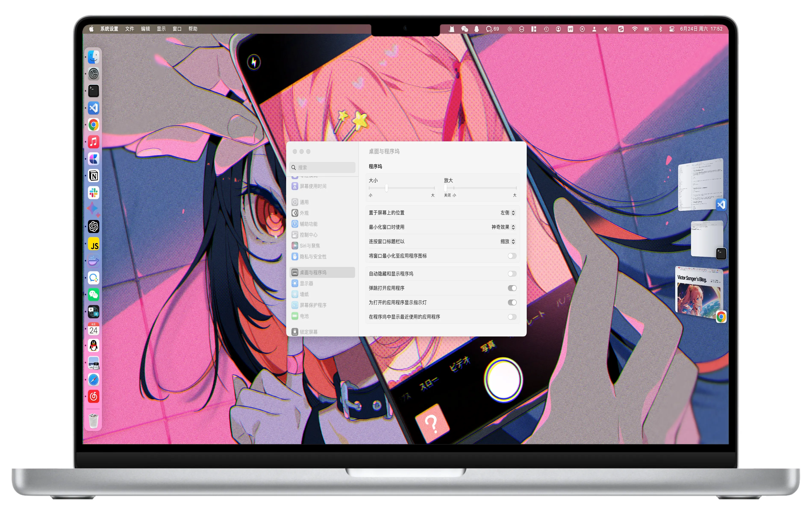Image resolution: width=812 pixels, height=513 pixels.
Task: Open WeChat from the dock
Action: pos(93,295)
